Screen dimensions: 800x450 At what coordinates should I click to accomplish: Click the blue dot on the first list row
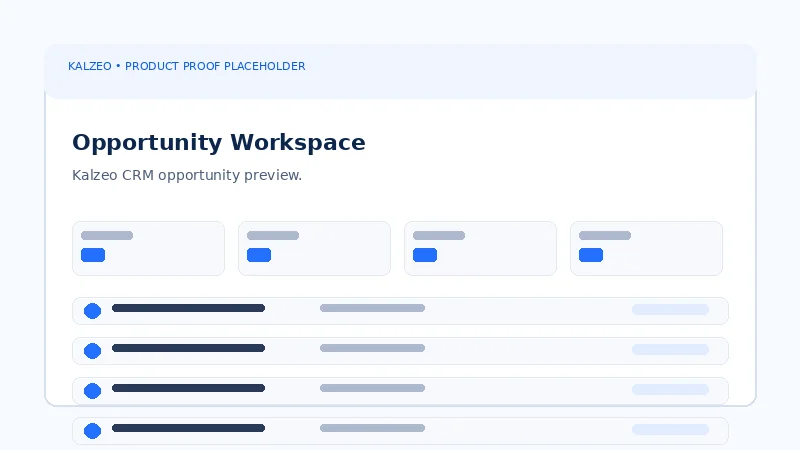coord(92,311)
